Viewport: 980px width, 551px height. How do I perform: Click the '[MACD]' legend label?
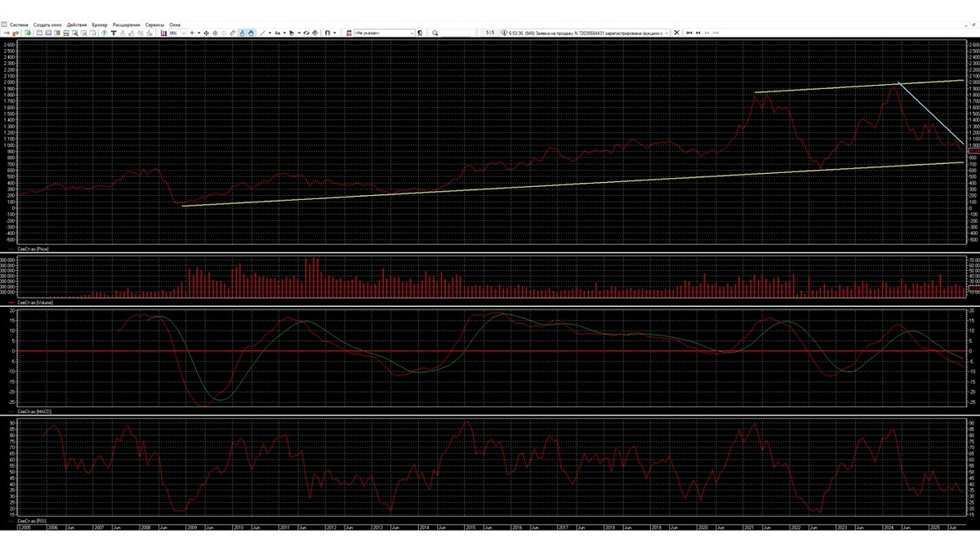[x=43, y=413]
